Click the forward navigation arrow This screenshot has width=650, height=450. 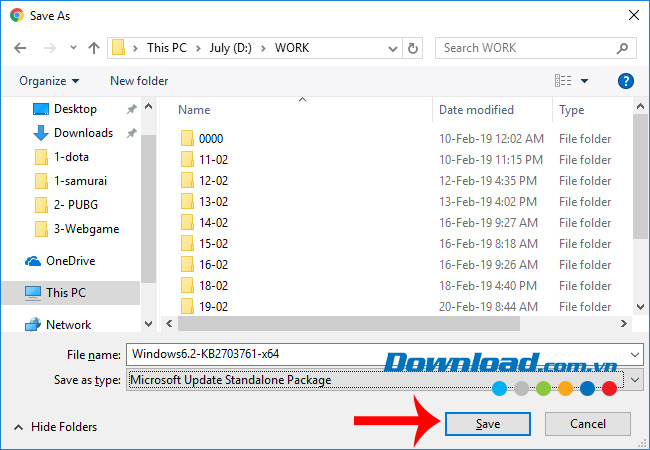point(50,48)
